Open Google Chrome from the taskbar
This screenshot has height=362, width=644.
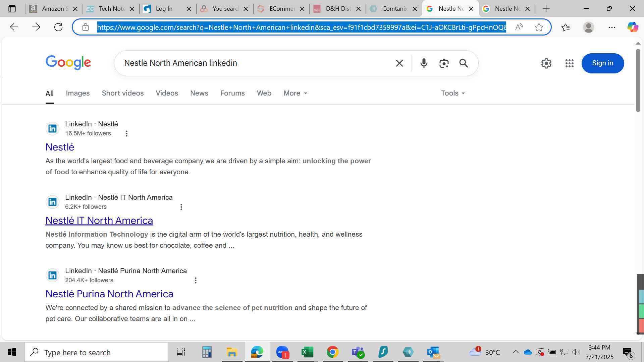pos(332,352)
